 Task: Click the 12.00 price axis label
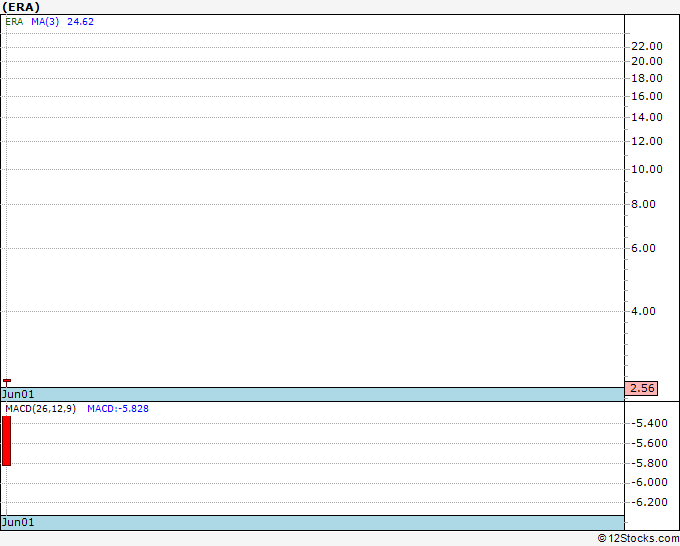click(647, 141)
